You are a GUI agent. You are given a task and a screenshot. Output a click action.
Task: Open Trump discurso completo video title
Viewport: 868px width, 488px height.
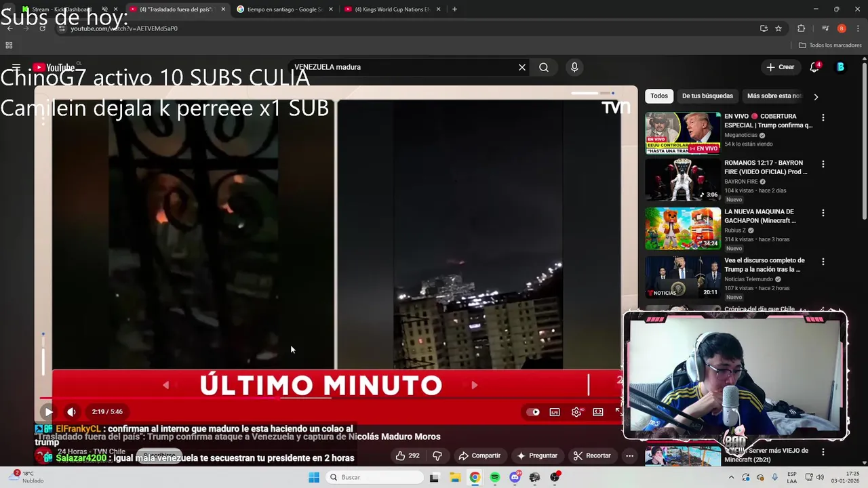pyautogui.click(x=764, y=265)
